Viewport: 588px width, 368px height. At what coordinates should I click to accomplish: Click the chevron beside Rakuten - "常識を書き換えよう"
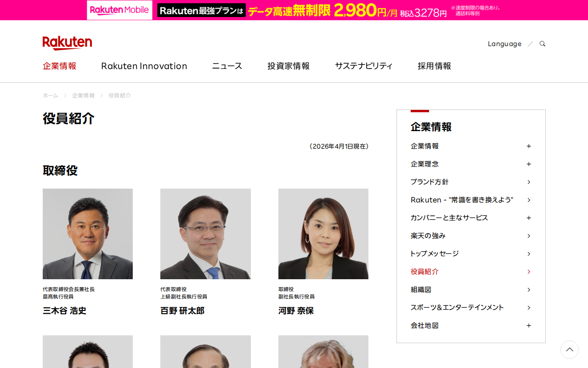click(x=529, y=200)
